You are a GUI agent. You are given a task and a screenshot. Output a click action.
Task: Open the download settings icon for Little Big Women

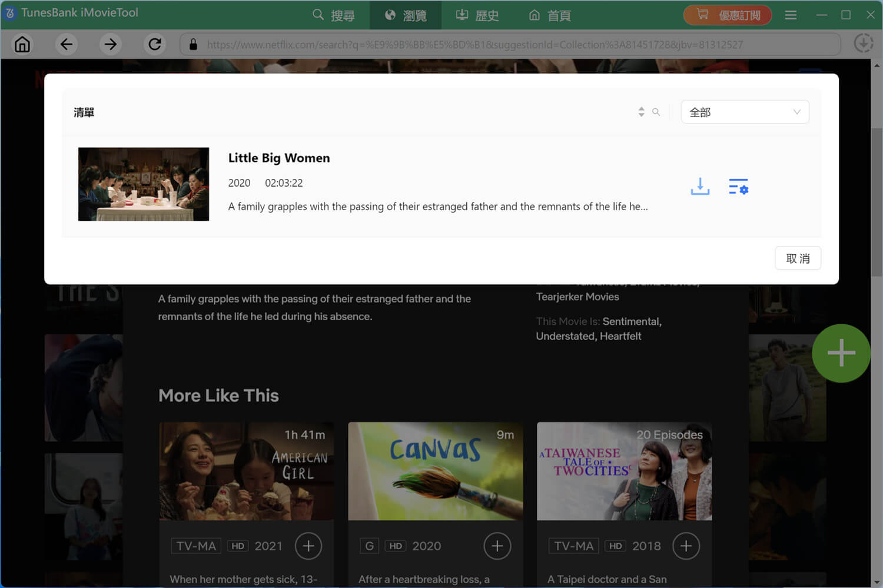[x=738, y=187]
